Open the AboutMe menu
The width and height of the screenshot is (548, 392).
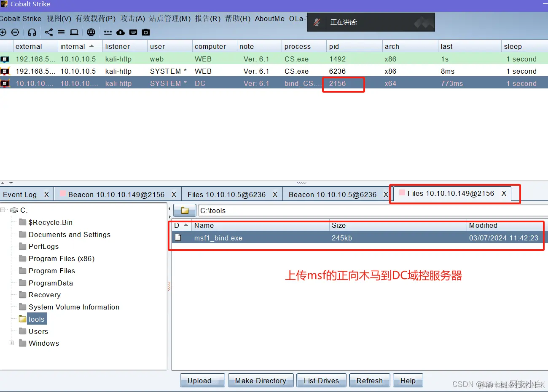coord(270,19)
